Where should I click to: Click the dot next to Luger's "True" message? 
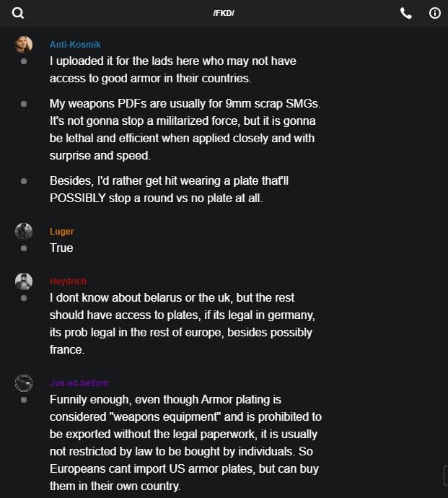(24, 248)
